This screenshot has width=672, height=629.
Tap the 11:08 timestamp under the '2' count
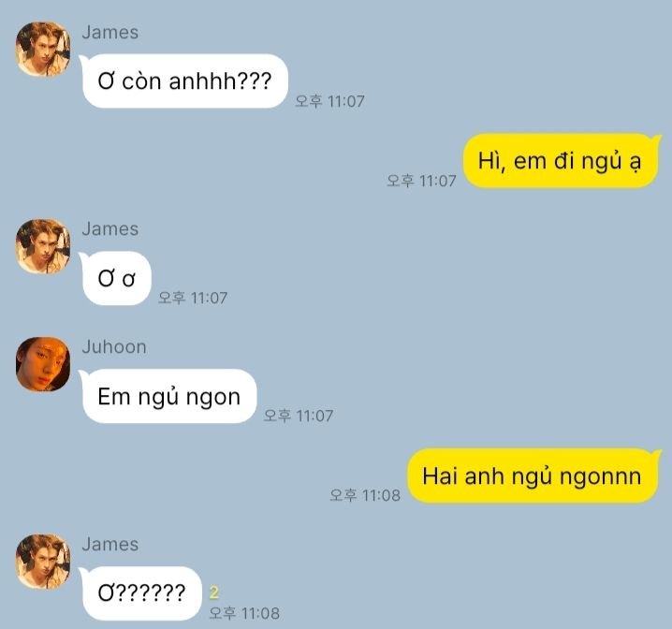point(244,613)
